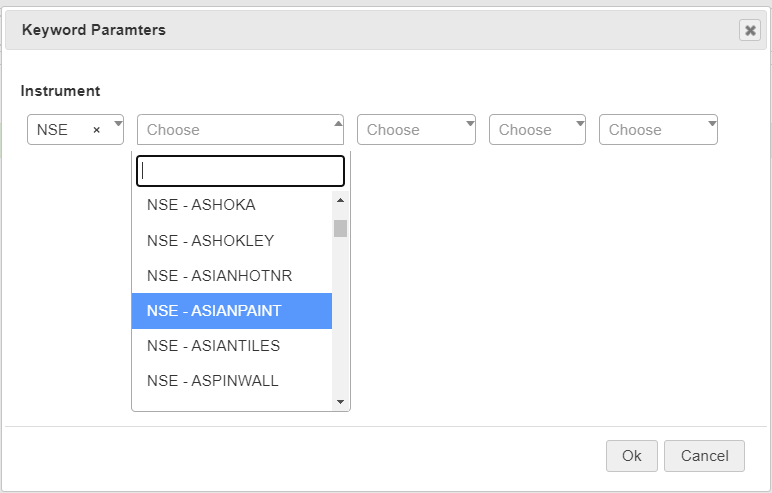Choose NSE - ASIANHOTNR entry
This screenshot has width=772, height=493.
point(232,276)
